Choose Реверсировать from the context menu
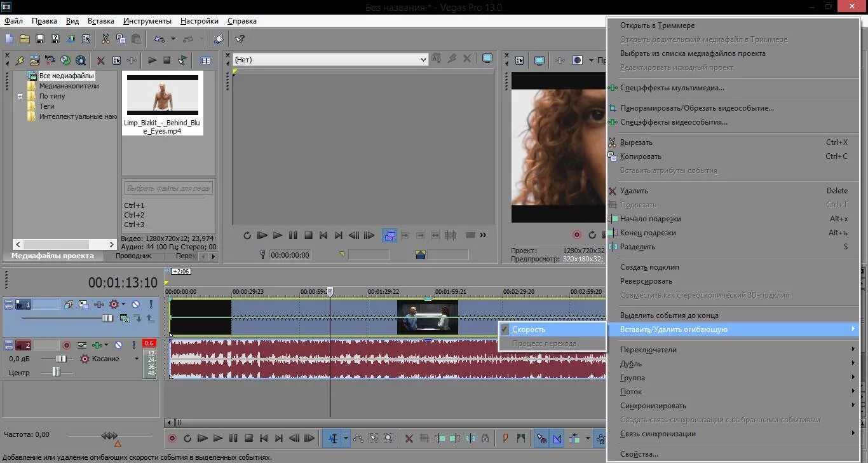The width and height of the screenshot is (868, 463). tap(646, 281)
